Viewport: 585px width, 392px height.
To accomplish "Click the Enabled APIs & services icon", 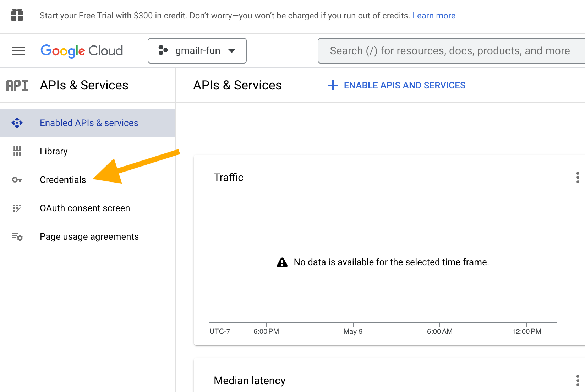I will 17,123.
